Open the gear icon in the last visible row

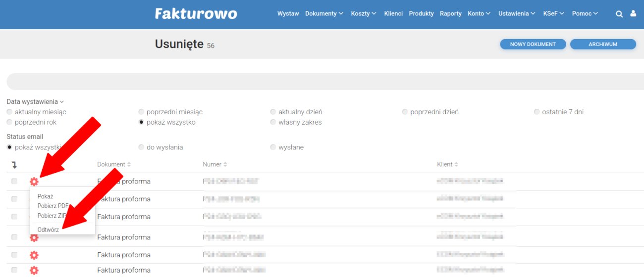coord(34,270)
